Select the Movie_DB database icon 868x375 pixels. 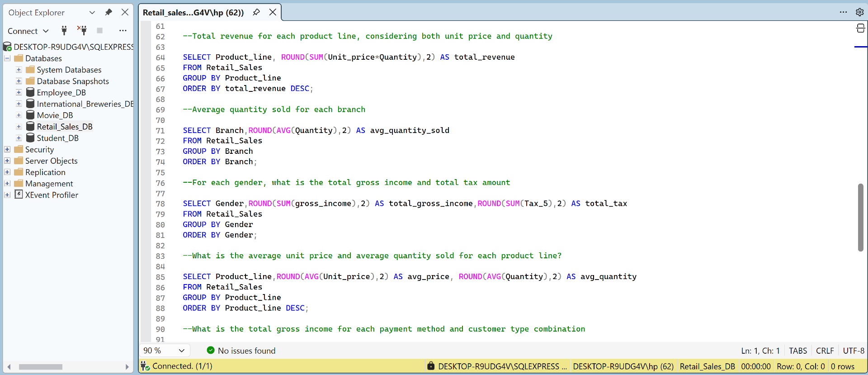(30, 115)
